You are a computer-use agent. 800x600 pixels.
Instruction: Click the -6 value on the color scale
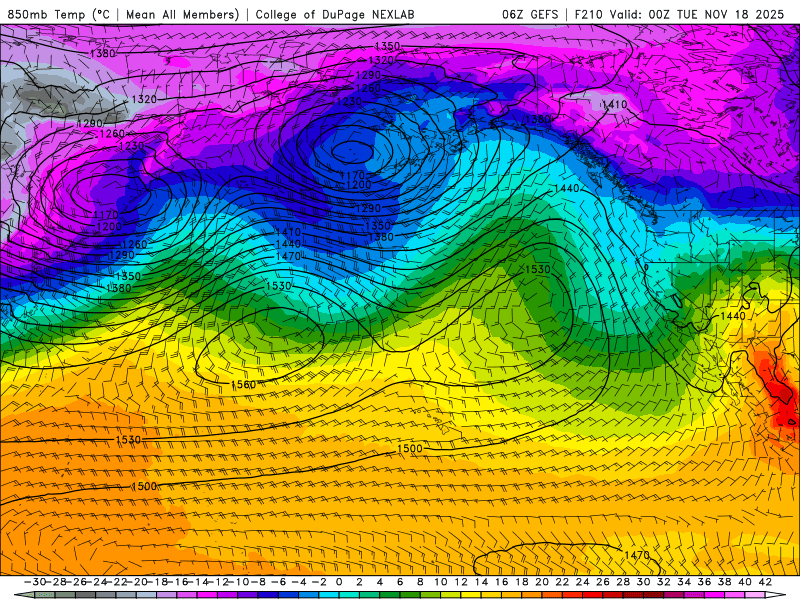coord(278,582)
